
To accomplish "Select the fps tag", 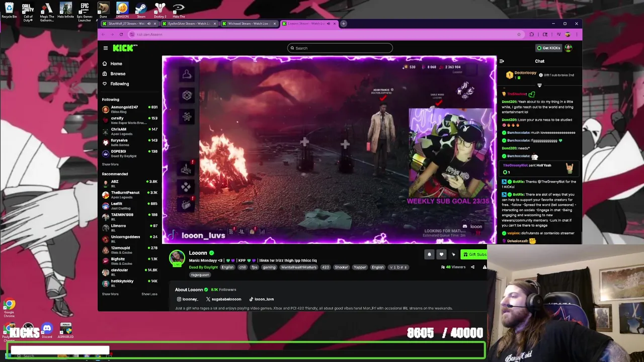I will (255, 267).
